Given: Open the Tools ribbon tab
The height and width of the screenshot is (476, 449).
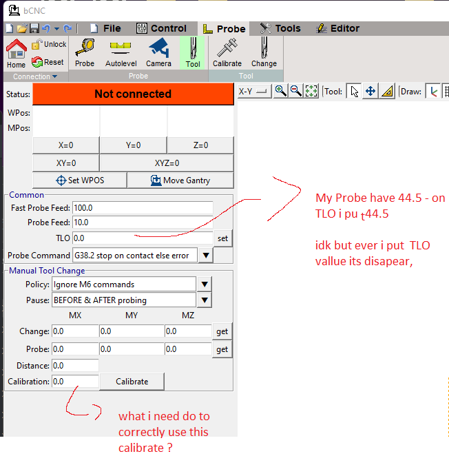Looking at the screenshot, I should pyautogui.click(x=280, y=28).
